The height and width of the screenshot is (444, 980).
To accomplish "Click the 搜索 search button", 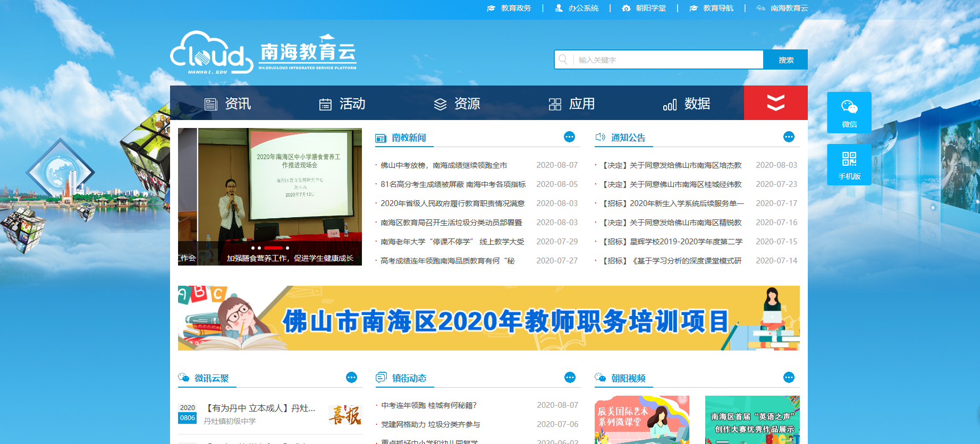I will click(x=785, y=60).
